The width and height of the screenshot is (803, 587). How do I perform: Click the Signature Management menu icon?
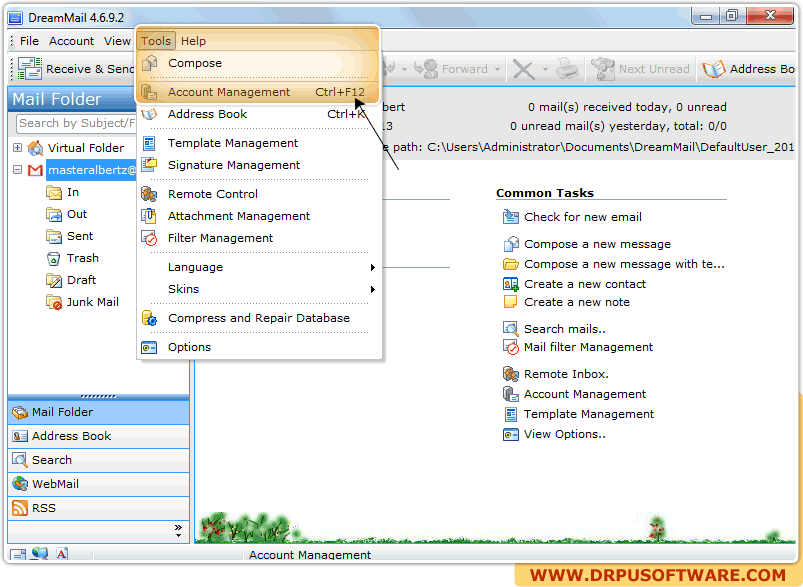point(149,165)
